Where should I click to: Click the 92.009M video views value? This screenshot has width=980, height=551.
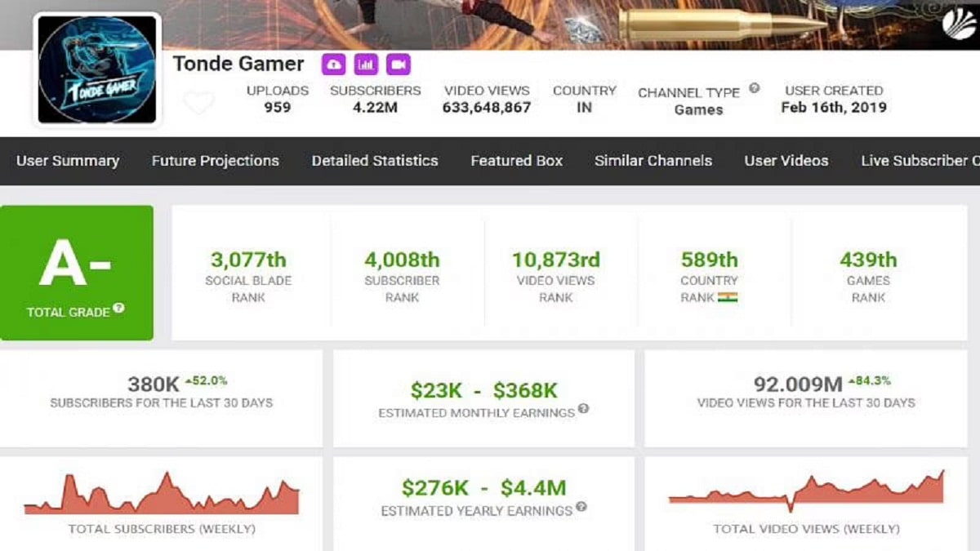tap(798, 384)
